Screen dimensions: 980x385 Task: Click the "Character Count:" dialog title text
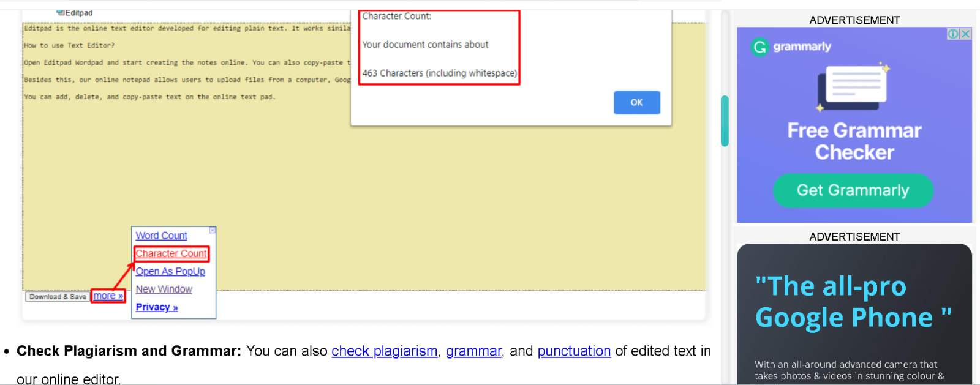397,16
